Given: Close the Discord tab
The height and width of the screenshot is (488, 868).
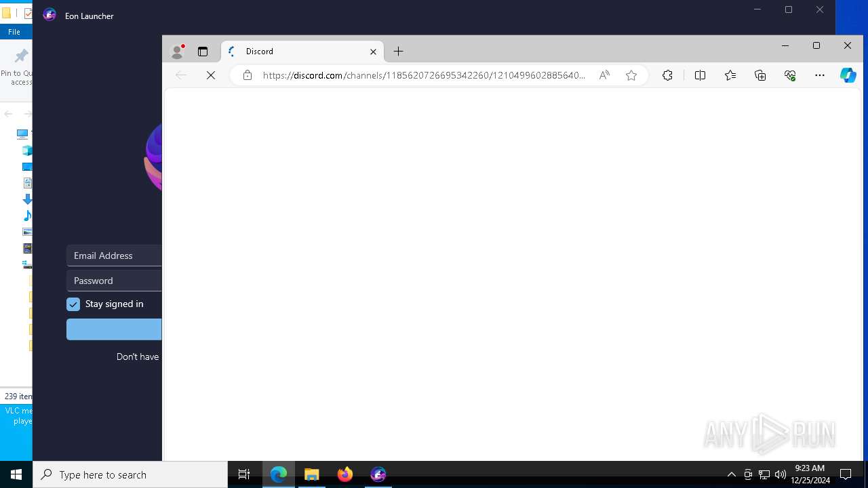Looking at the screenshot, I should click(x=373, y=52).
